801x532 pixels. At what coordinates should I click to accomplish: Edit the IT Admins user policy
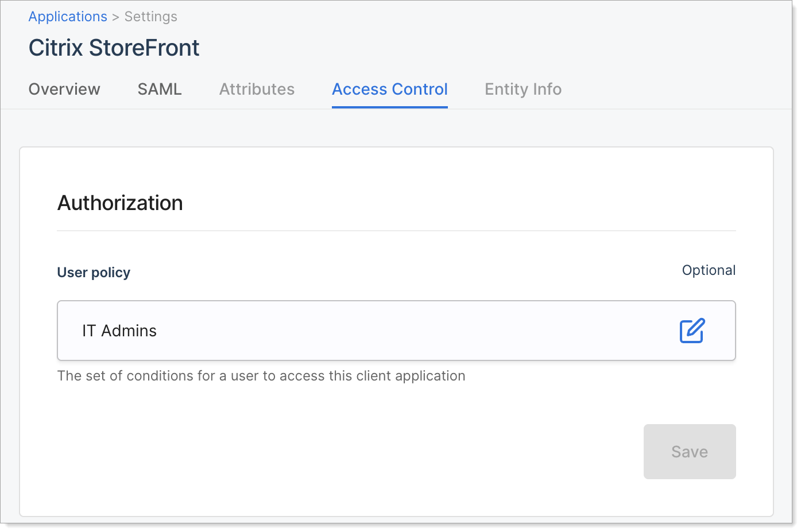tap(692, 331)
